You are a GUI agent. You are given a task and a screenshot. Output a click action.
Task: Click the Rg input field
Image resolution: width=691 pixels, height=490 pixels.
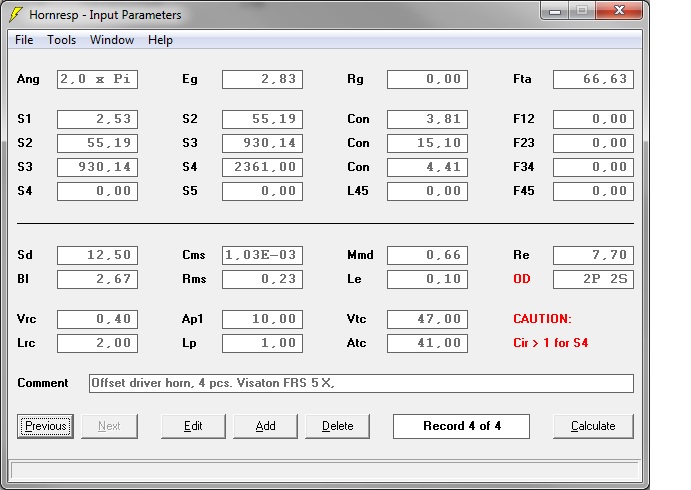click(x=427, y=79)
